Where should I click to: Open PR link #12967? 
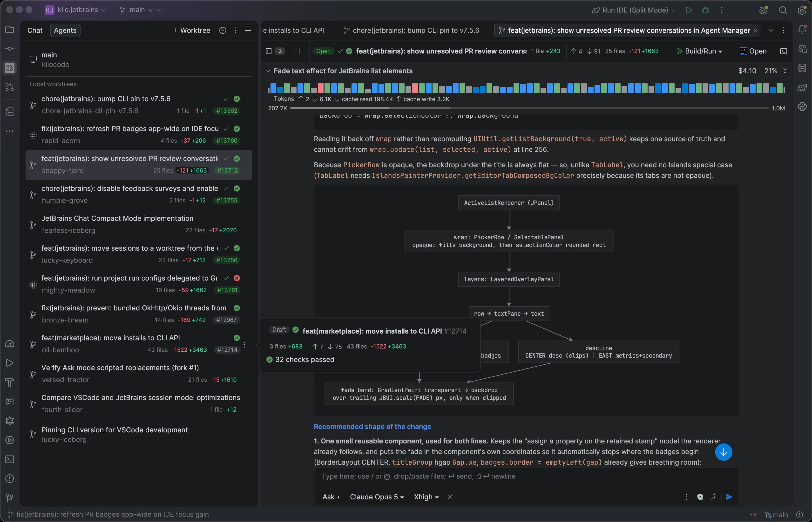pos(226,320)
